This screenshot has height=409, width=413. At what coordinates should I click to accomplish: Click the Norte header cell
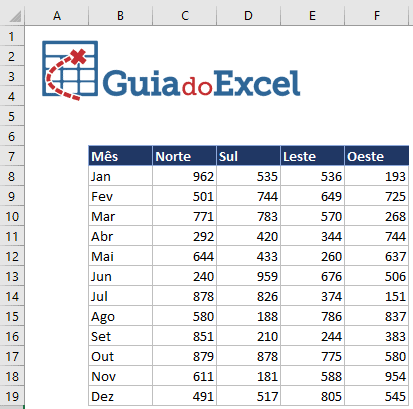(184, 156)
